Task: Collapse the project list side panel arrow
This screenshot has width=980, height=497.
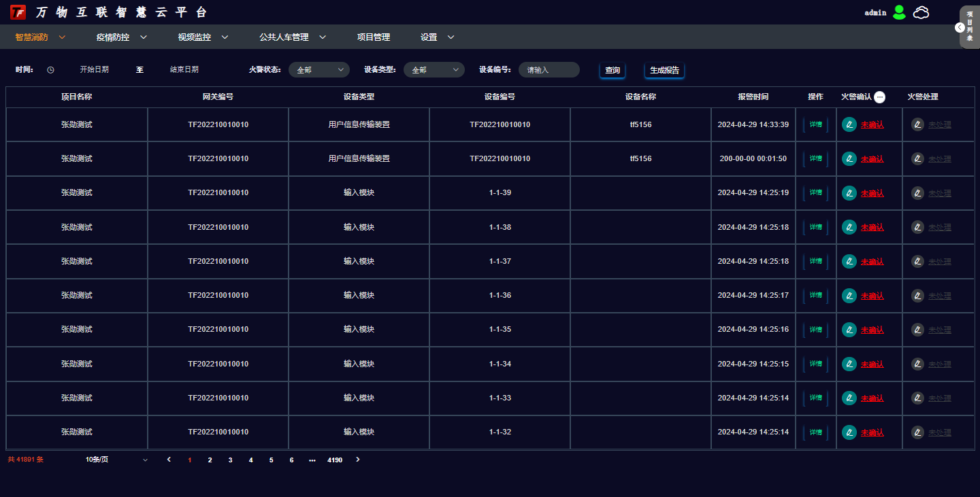Action: coord(960,27)
